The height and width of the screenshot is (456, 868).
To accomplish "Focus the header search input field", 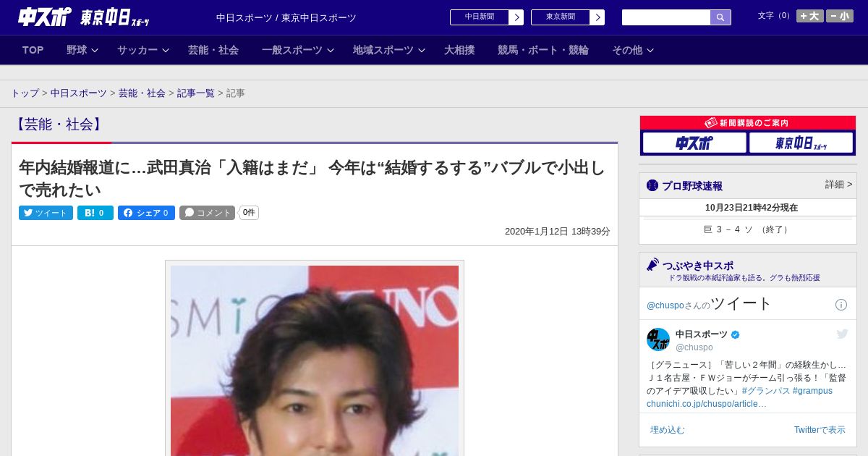I will [666, 17].
